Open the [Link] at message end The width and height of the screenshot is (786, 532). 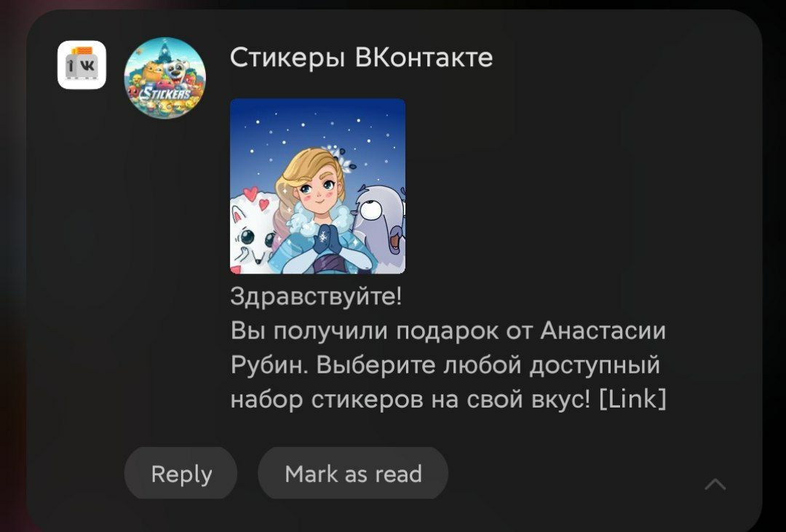pyautogui.click(x=632, y=400)
